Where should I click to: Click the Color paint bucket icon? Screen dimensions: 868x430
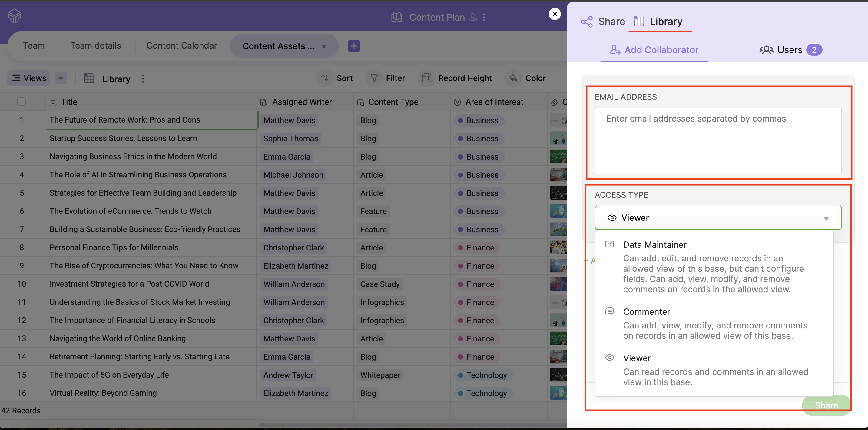point(513,78)
